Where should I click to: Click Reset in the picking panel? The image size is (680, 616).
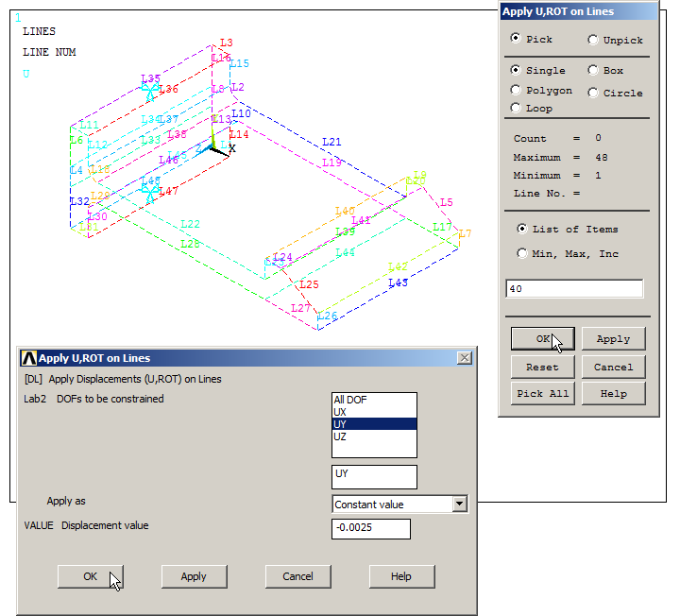pyautogui.click(x=542, y=367)
